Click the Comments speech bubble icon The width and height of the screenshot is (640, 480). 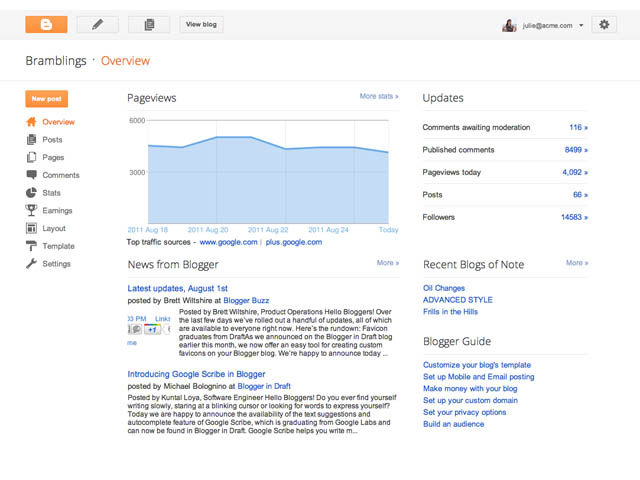point(31,175)
